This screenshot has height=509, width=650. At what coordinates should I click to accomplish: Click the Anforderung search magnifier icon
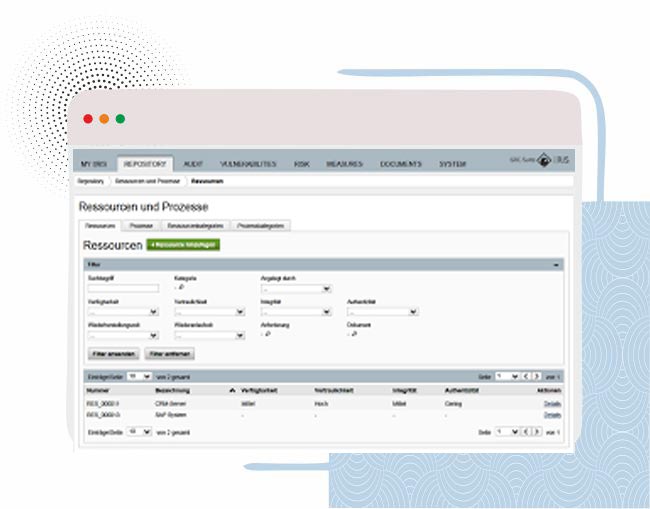point(266,335)
